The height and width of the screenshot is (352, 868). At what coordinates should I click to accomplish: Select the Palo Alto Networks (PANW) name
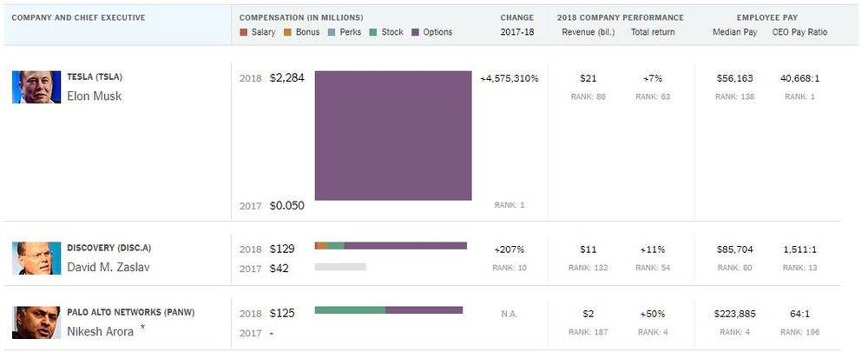131,312
